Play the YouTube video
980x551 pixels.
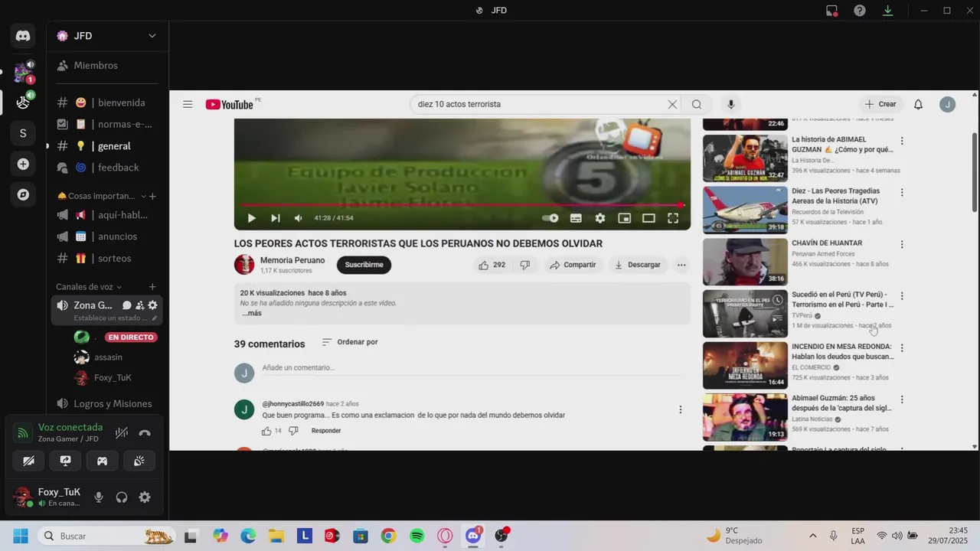[252, 218]
